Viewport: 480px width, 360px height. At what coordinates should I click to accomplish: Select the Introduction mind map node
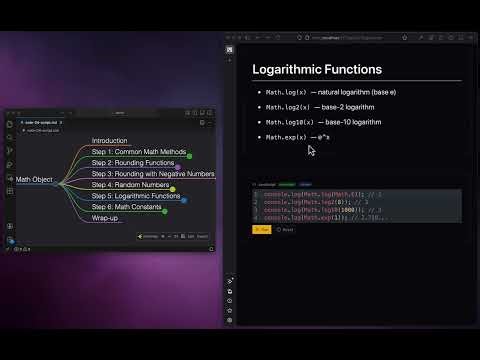point(109,141)
